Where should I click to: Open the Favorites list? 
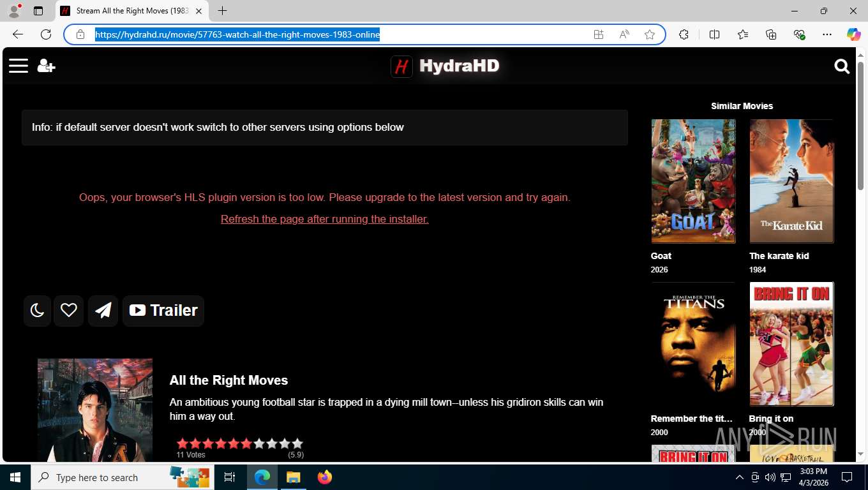pyautogui.click(x=743, y=34)
